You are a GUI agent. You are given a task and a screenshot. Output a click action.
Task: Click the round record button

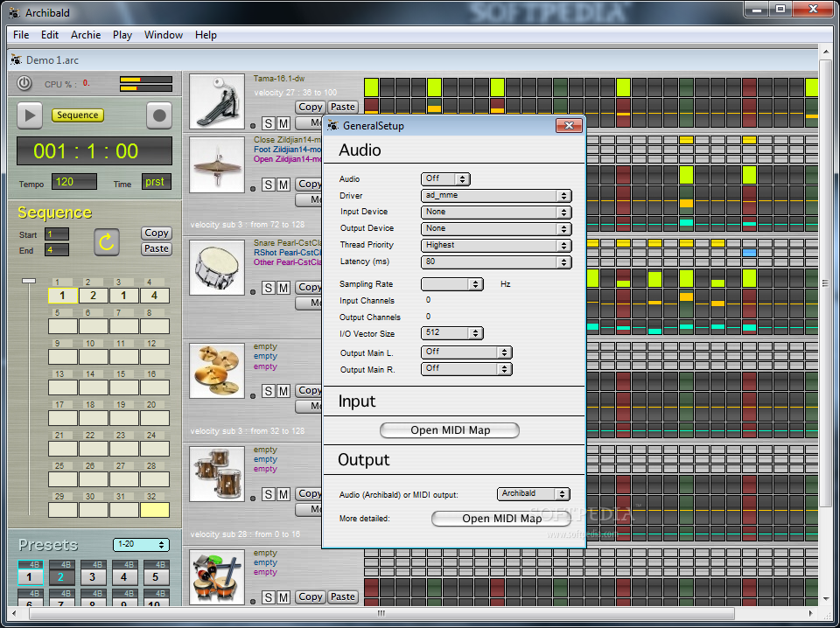click(x=159, y=115)
